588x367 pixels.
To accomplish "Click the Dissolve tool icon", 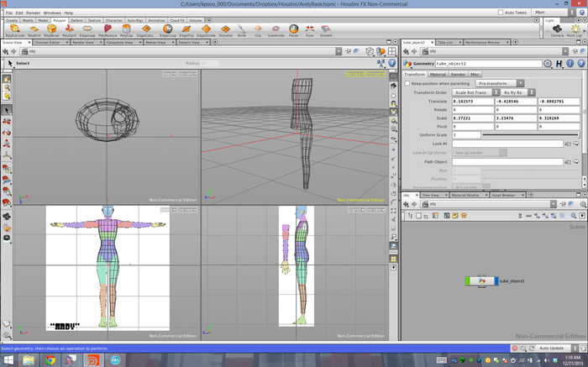I will pos(226,30).
